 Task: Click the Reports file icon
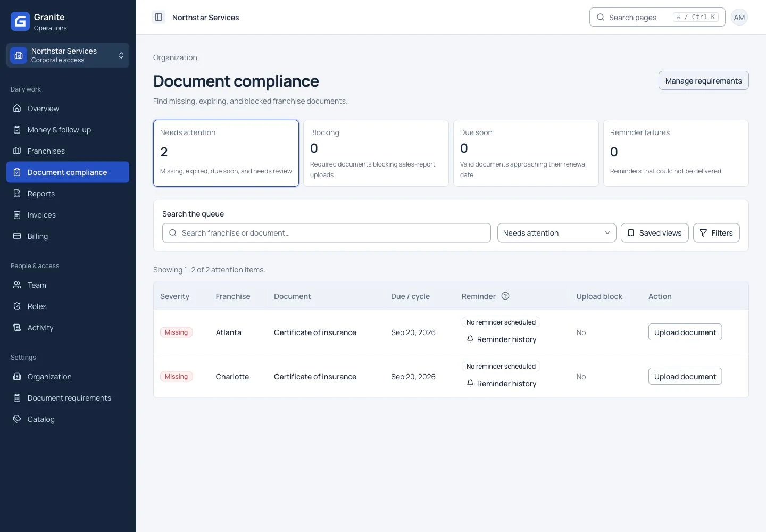pos(17,194)
